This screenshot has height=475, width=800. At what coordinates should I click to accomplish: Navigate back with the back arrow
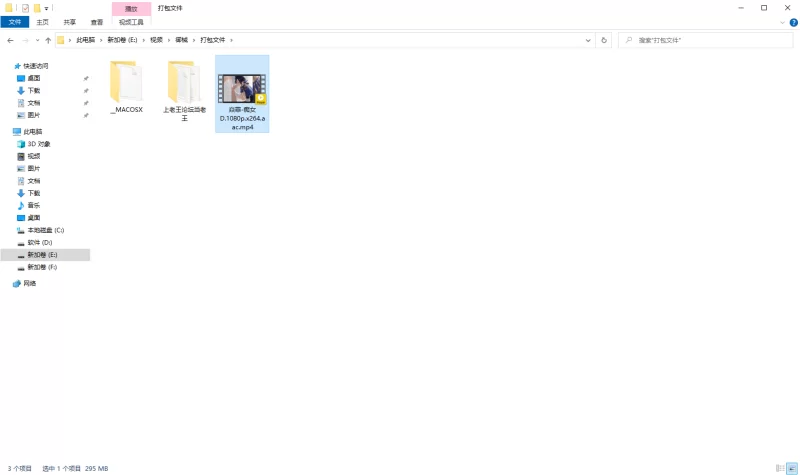pyautogui.click(x=10, y=40)
